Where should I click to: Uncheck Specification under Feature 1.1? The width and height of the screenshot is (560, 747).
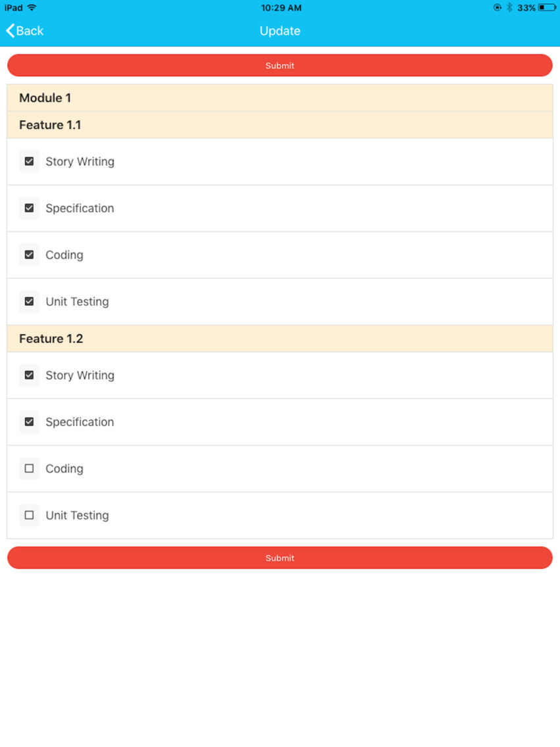(x=29, y=208)
